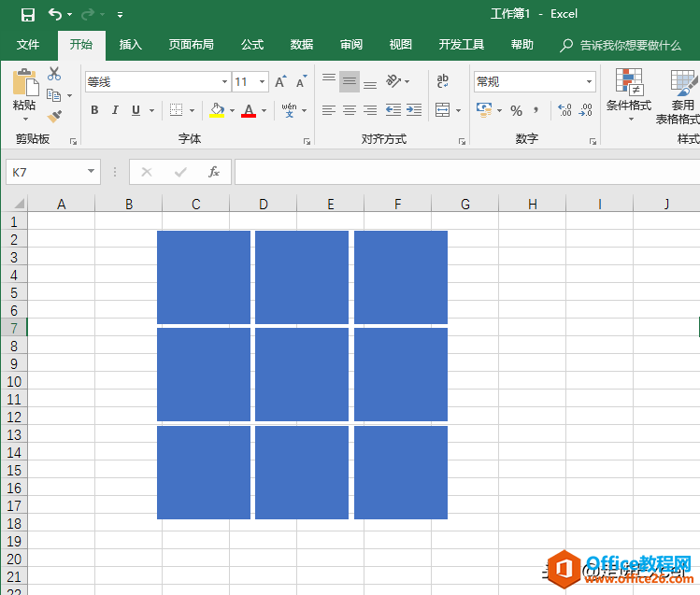Click the greyed Redo arrow icon
700x595 pixels.
pos(88,14)
